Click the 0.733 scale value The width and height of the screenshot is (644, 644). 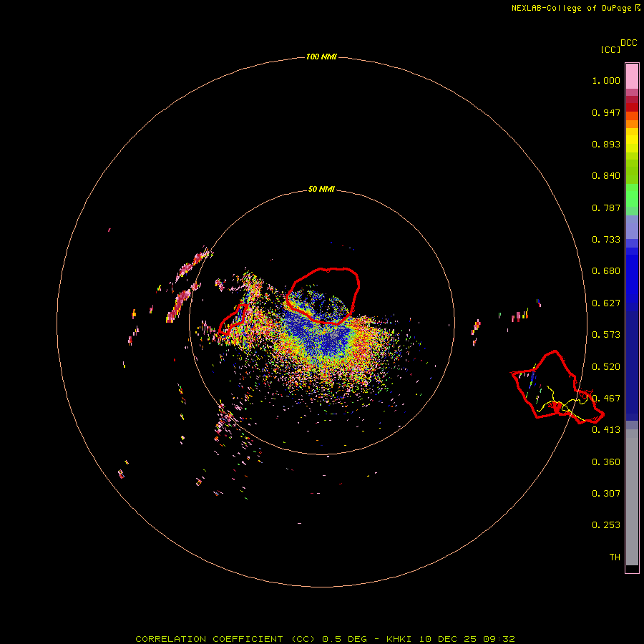[x=606, y=240]
